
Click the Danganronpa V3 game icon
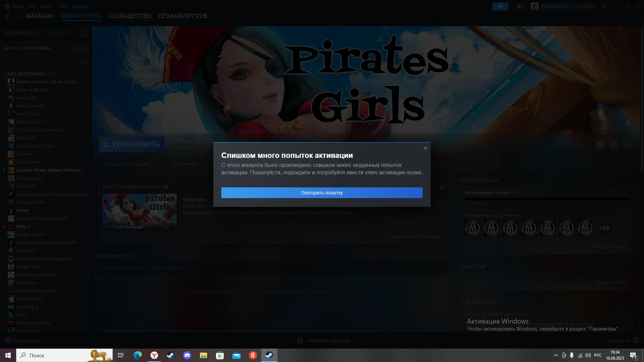(11, 194)
